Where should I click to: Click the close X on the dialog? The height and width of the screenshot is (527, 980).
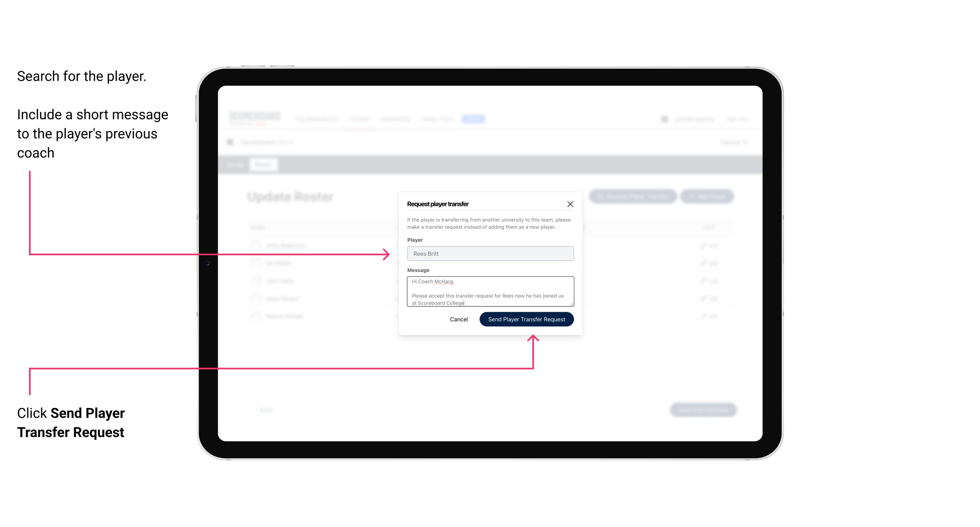pyautogui.click(x=570, y=204)
